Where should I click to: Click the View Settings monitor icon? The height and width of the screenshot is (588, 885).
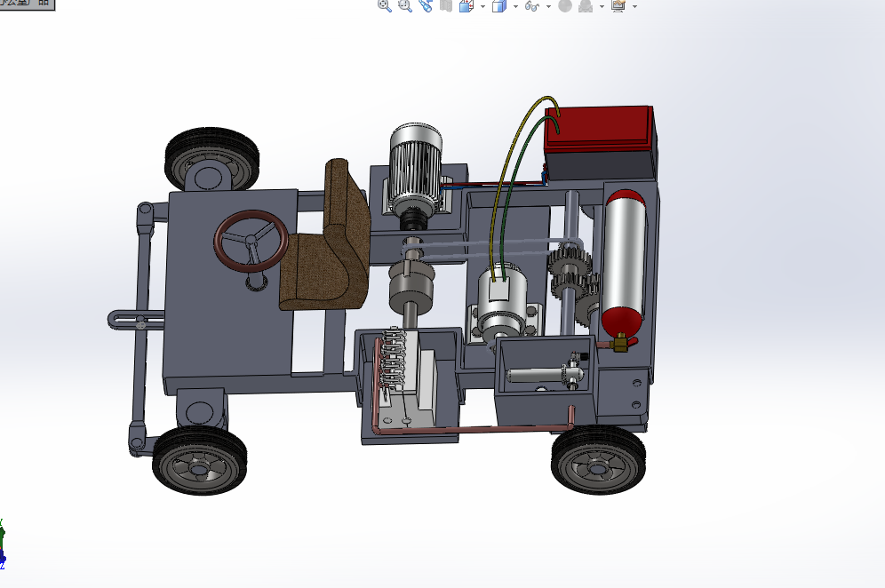(618, 5)
